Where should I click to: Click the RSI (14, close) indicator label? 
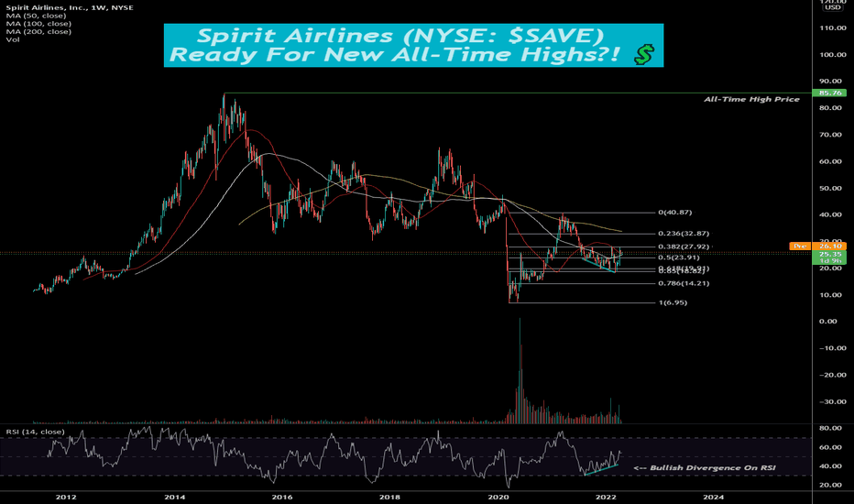[x=35, y=432]
